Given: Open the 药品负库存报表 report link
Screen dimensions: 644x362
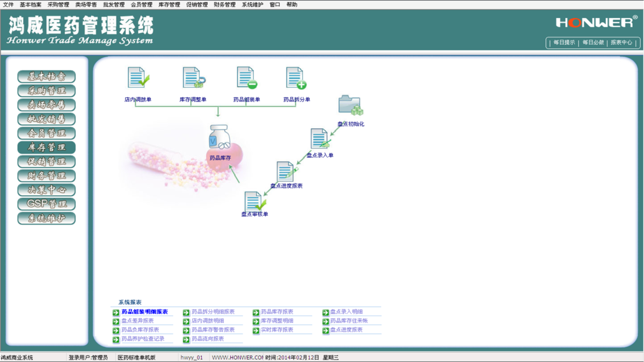Looking at the screenshot, I should click(x=140, y=330).
